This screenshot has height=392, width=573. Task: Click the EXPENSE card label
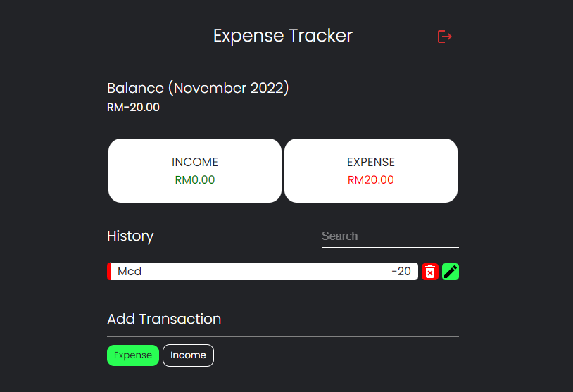[x=371, y=162]
